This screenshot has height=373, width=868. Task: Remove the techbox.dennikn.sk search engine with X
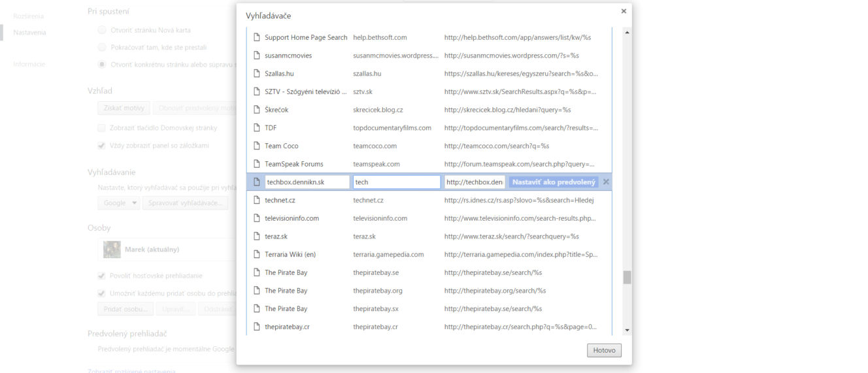pyautogui.click(x=606, y=182)
